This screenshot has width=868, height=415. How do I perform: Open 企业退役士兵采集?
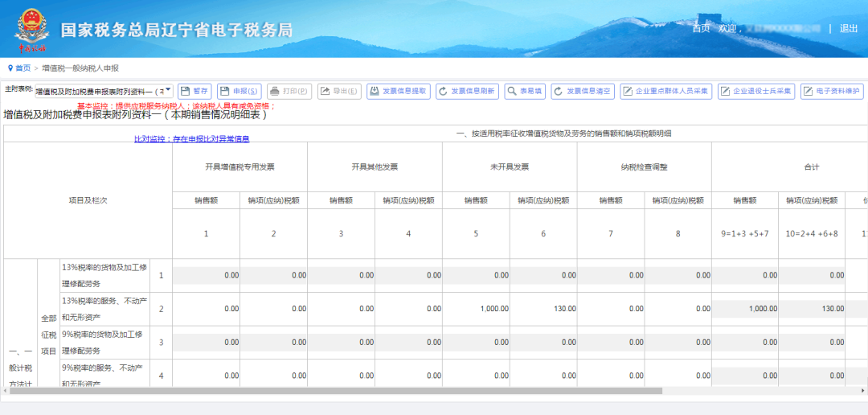757,92
